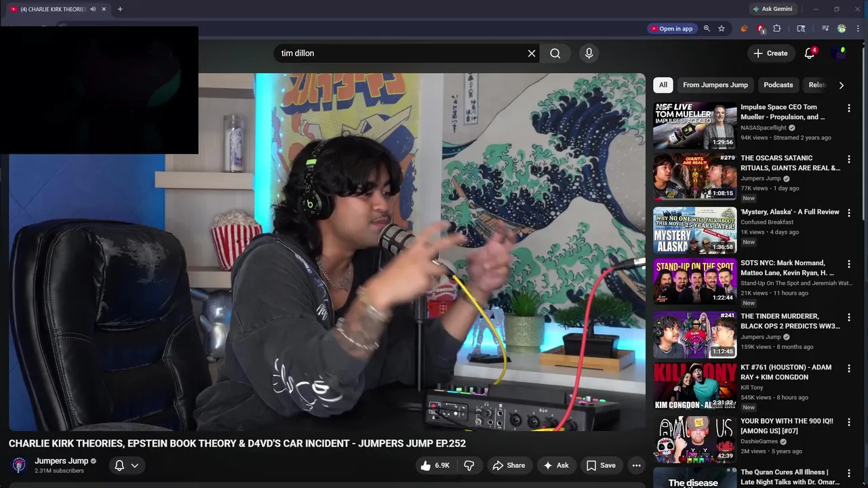This screenshot has height=488, width=868.
Task: Open options for THE TINDER MURDERER video
Action: (x=848, y=317)
